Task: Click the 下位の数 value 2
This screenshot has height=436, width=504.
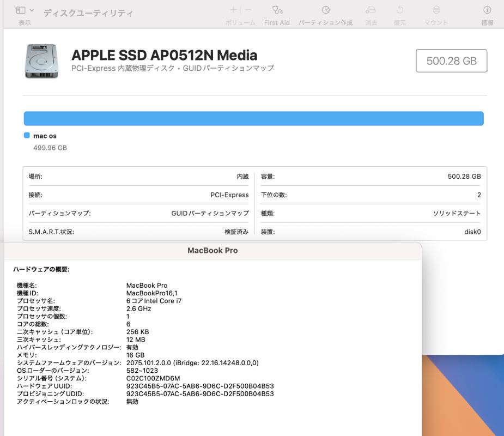Action: [x=479, y=195]
